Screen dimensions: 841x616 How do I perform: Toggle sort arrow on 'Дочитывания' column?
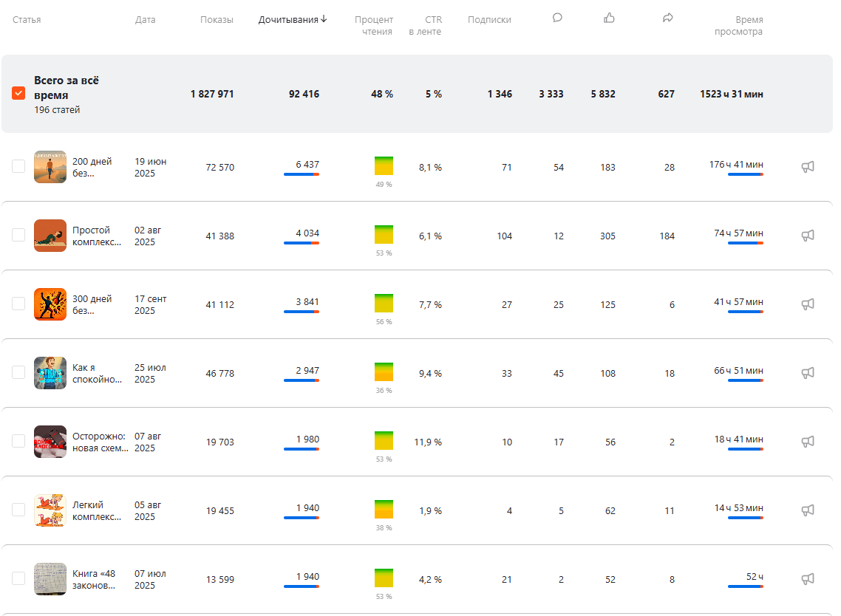(324, 19)
